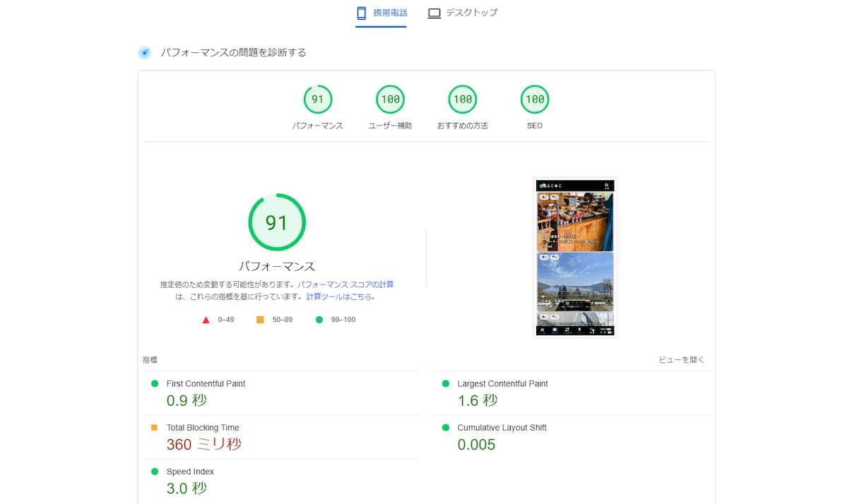The height and width of the screenshot is (504, 862).
Task: Select the 100 SEO score gauge
Action: [x=535, y=107]
